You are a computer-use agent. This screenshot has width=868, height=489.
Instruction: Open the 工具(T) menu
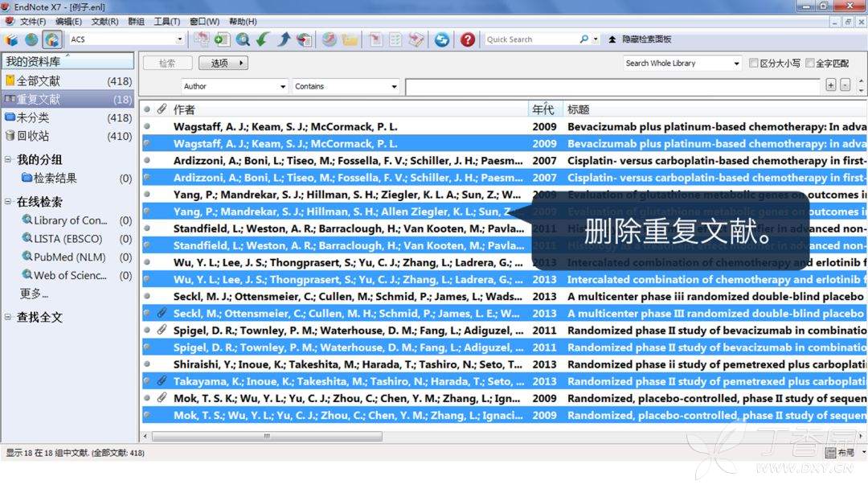point(166,22)
